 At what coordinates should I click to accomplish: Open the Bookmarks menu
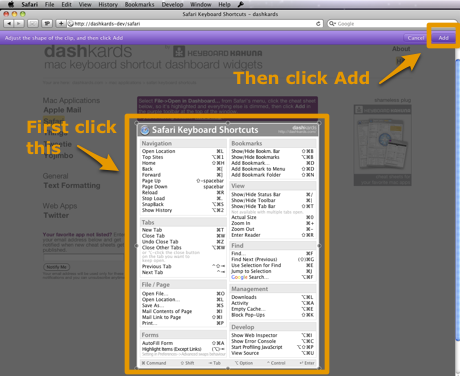click(x=139, y=4)
